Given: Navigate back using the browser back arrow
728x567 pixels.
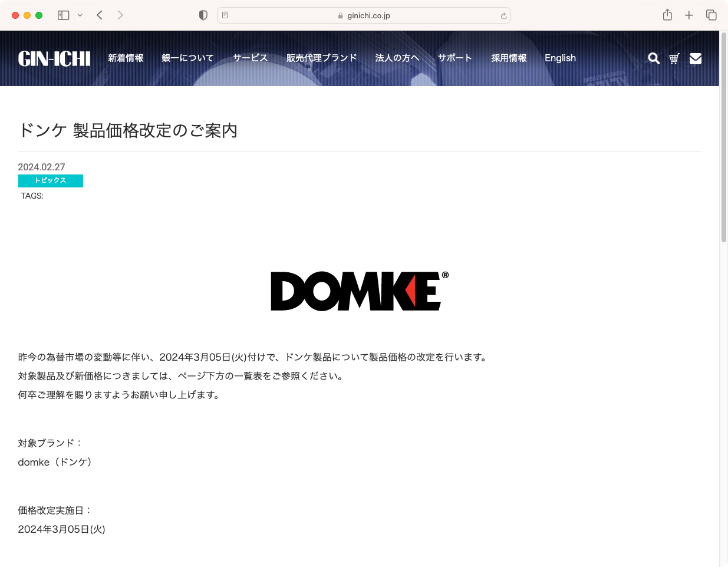Looking at the screenshot, I should [x=99, y=15].
